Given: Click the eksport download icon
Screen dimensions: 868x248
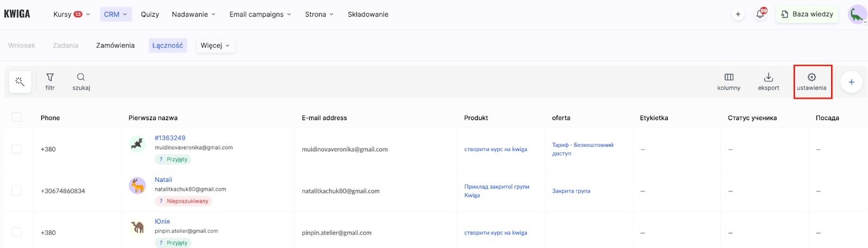Looking at the screenshot, I should pos(768,77).
